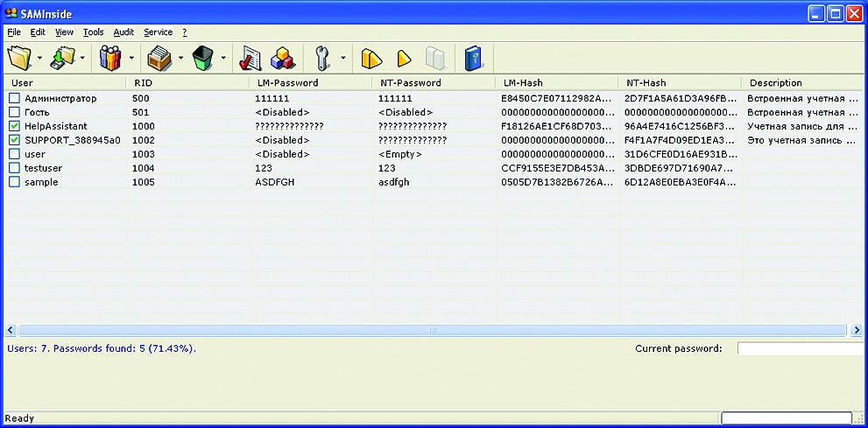This screenshot has height=428, width=868.
Task: Click the Current password input field
Action: pos(800,349)
